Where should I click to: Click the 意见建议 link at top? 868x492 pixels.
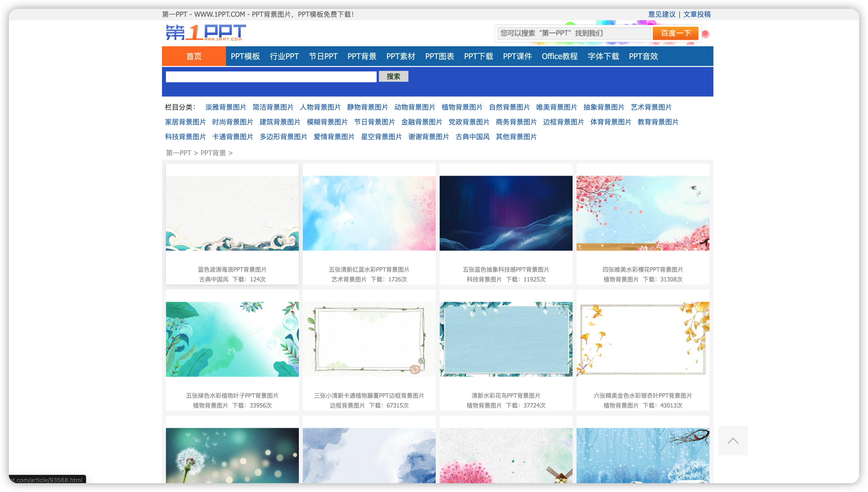tap(662, 14)
